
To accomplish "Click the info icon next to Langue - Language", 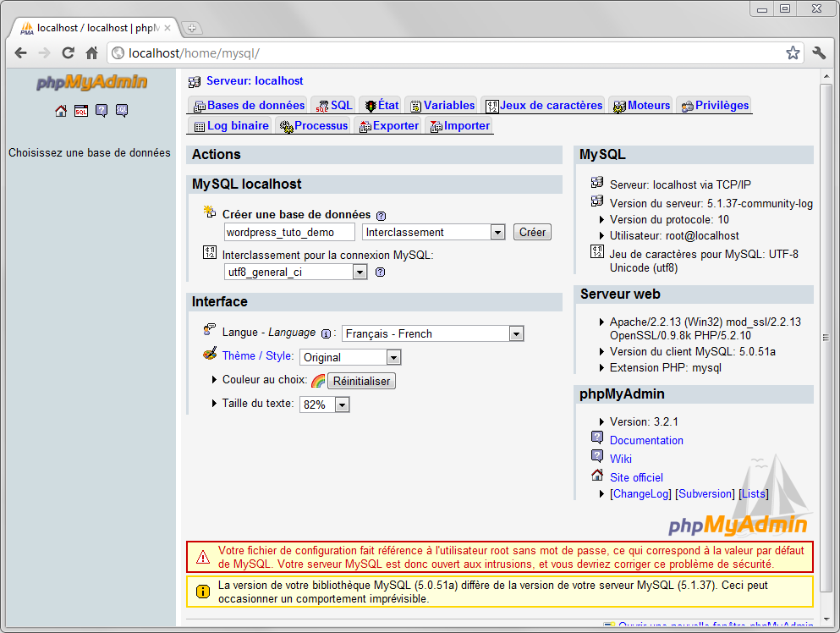I will point(326,334).
